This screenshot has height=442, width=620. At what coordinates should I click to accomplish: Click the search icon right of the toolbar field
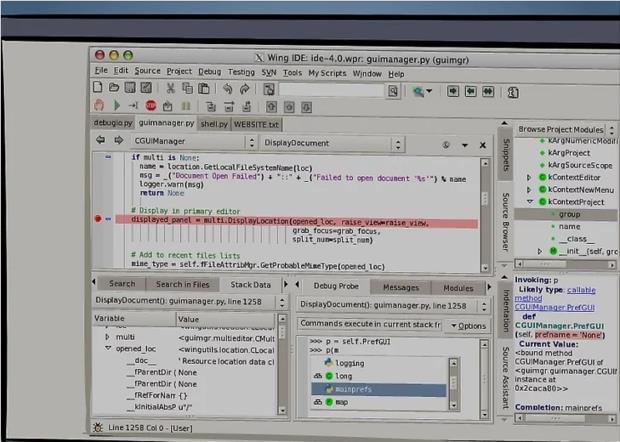coord(393,91)
